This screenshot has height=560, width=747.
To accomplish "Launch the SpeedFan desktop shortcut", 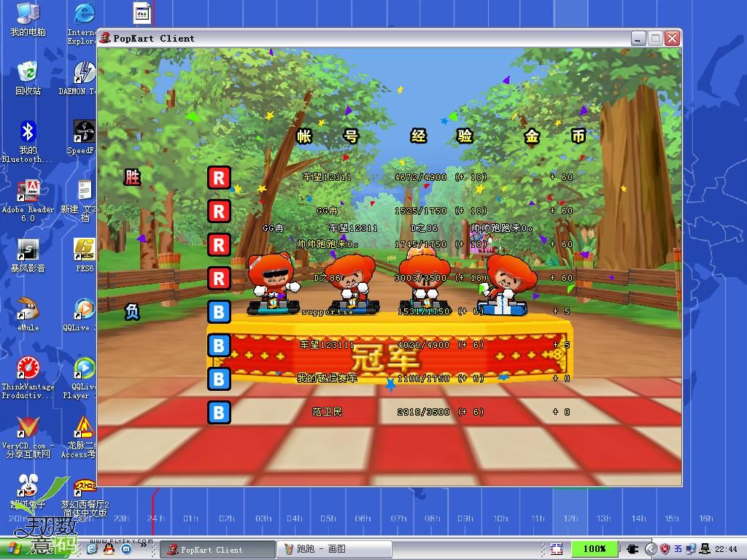I will pos(82,137).
